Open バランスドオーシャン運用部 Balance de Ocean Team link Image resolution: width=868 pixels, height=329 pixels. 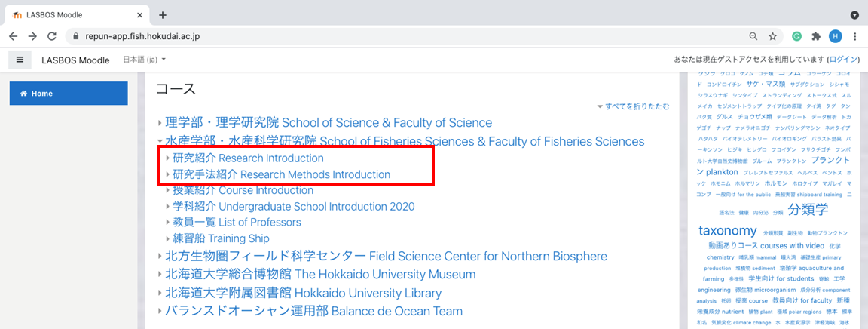point(314,311)
